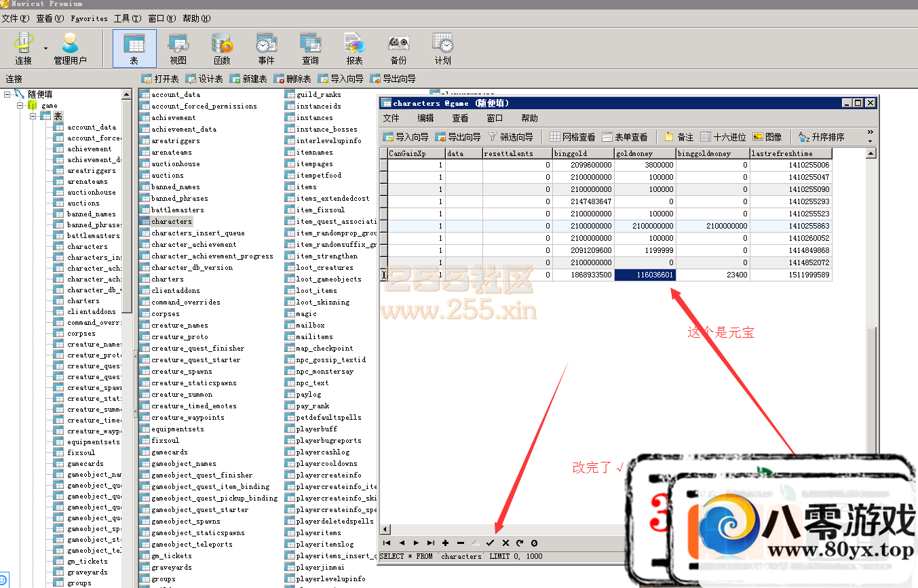918x588 pixels.
Task: Open the dropdown arrow next to 连接
Action: coord(46,49)
